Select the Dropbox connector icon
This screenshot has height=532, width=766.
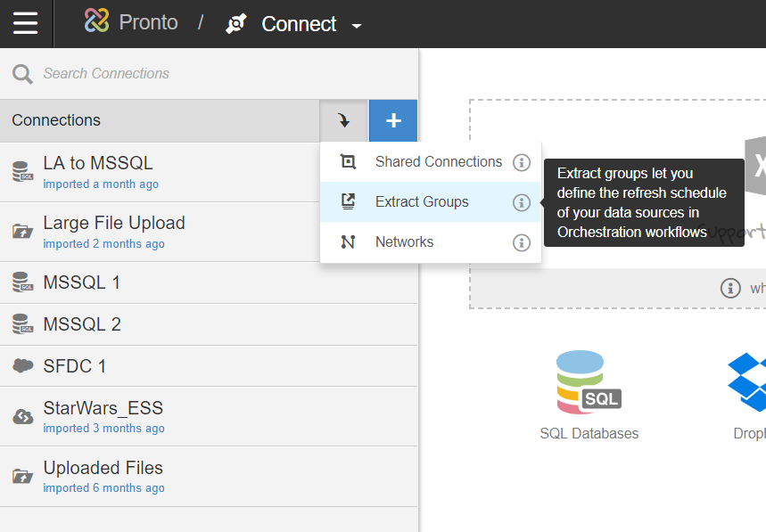pyautogui.click(x=747, y=384)
